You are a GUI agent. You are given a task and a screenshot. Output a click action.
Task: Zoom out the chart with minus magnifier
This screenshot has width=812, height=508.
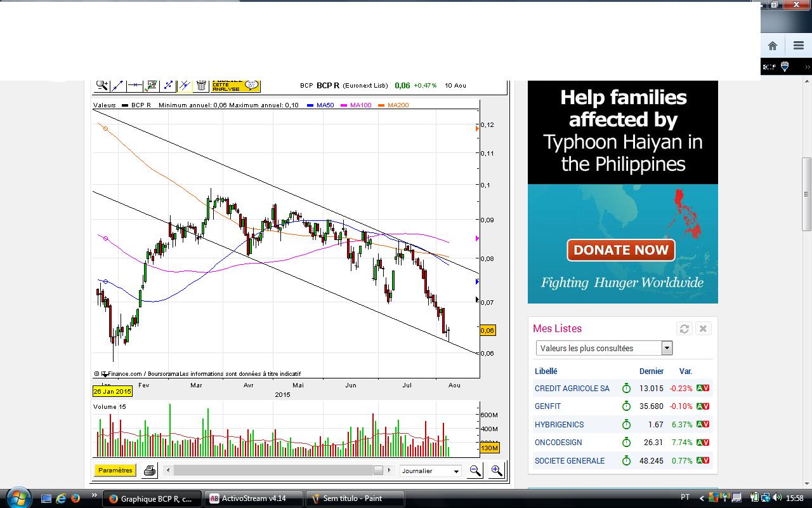[475, 471]
